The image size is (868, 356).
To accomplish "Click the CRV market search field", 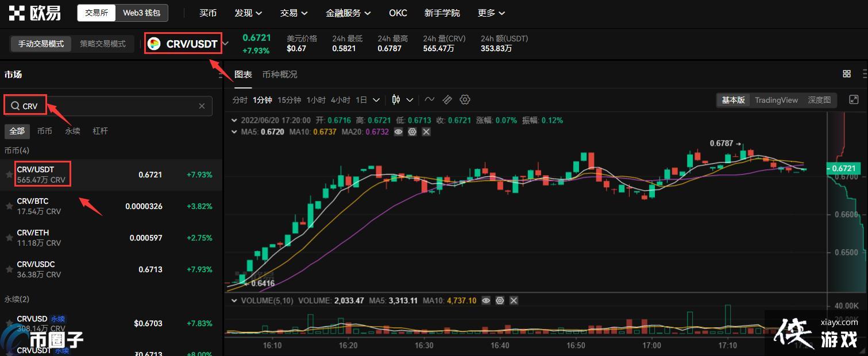I will [109, 106].
